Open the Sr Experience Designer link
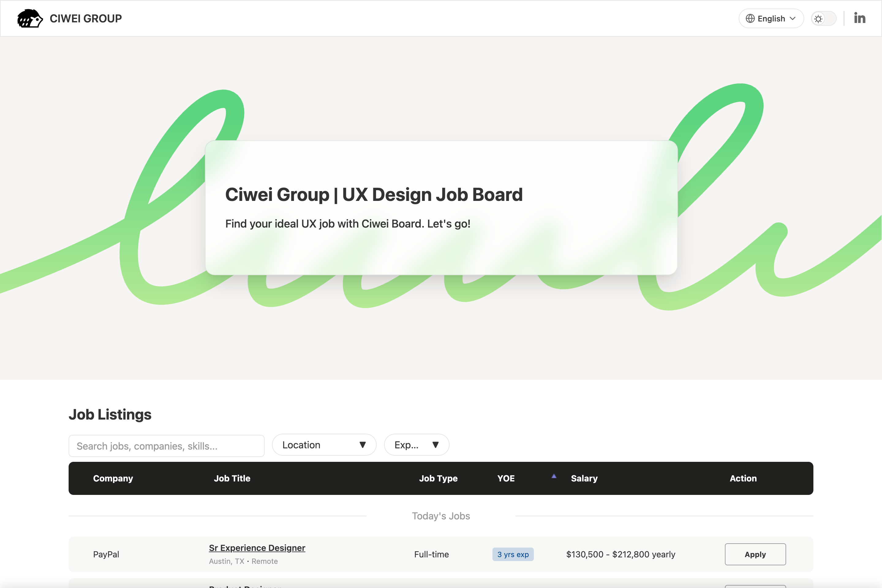 257,548
